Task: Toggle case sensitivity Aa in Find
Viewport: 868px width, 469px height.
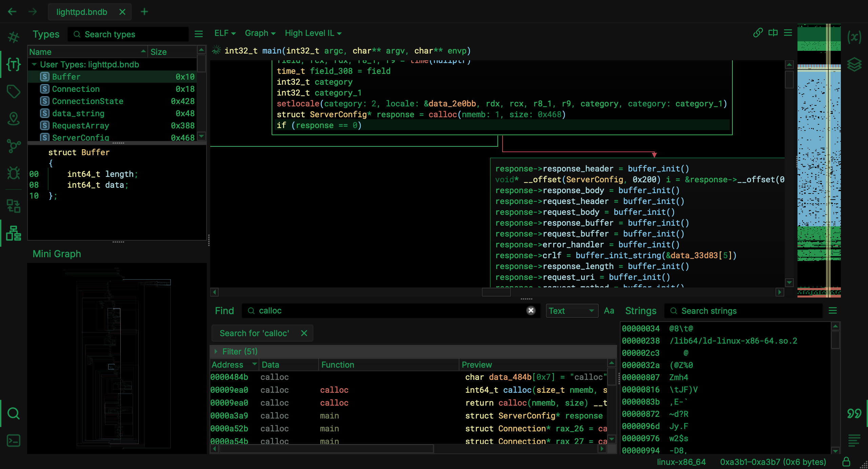Action: click(x=609, y=311)
